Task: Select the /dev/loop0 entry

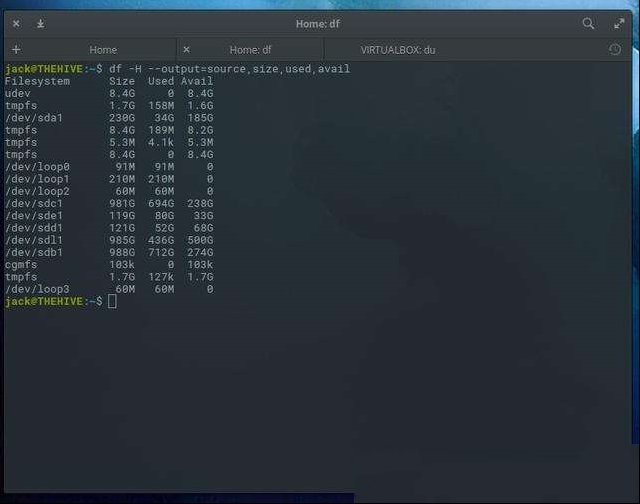Action: click(37, 167)
